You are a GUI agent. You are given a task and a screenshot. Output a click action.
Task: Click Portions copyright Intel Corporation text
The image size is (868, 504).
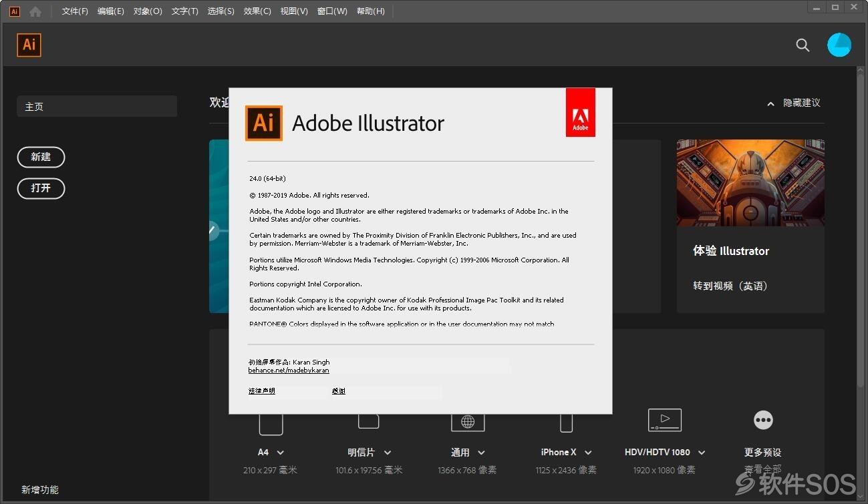click(x=306, y=284)
